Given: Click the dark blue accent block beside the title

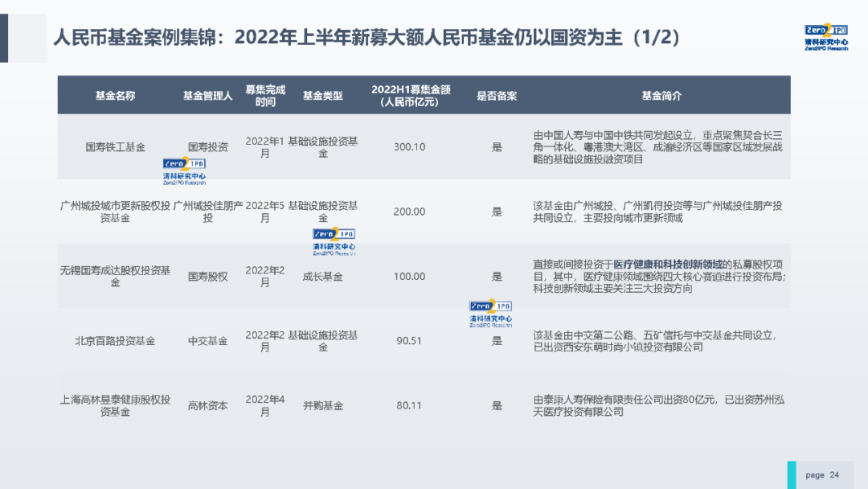Looking at the screenshot, I should [x=4, y=38].
